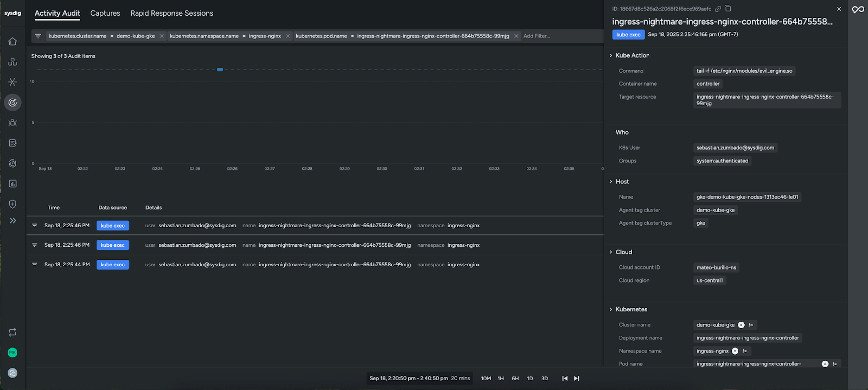Screen dimensions: 868x390
Task: Click the Details column header
Action: tap(154, 208)
